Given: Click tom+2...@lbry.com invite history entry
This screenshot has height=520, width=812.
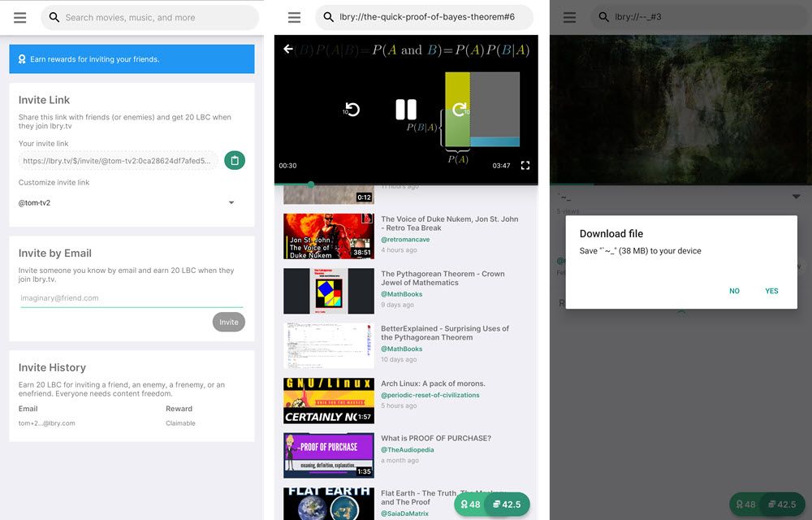Looking at the screenshot, I should tap(46, 423).
